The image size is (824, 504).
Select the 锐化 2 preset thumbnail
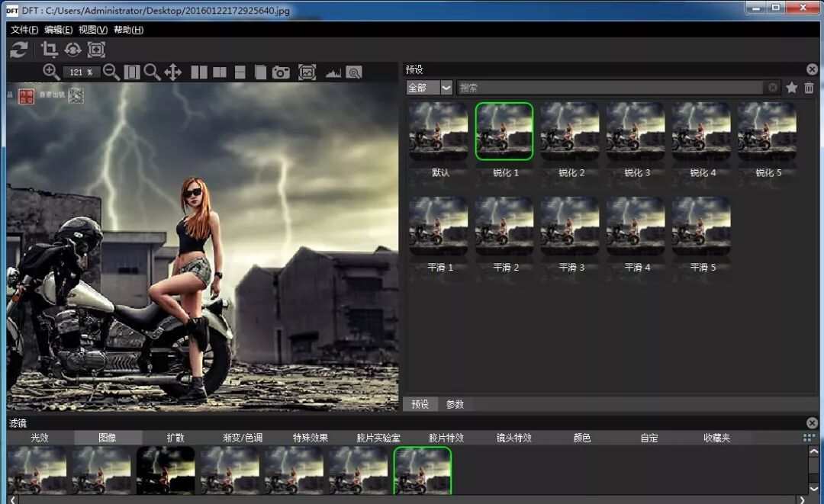pyautogui.click(x=570, y=131)
